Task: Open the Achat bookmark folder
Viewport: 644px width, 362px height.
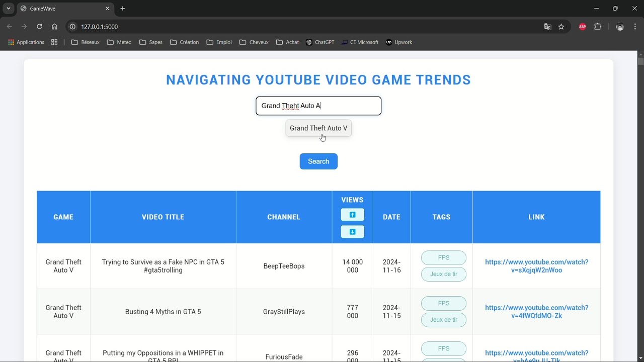Action: (287, 42)
